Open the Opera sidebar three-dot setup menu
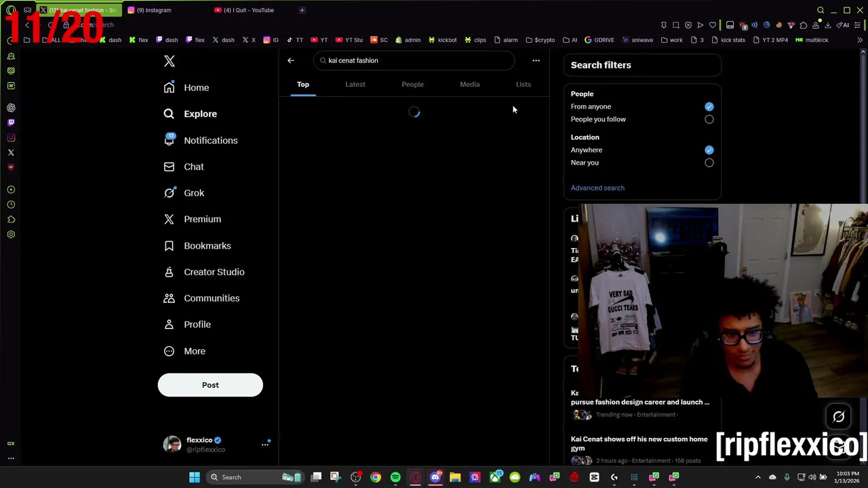This screenshot has width=868, height=488. pyautogui.click(x=11, y=458)
